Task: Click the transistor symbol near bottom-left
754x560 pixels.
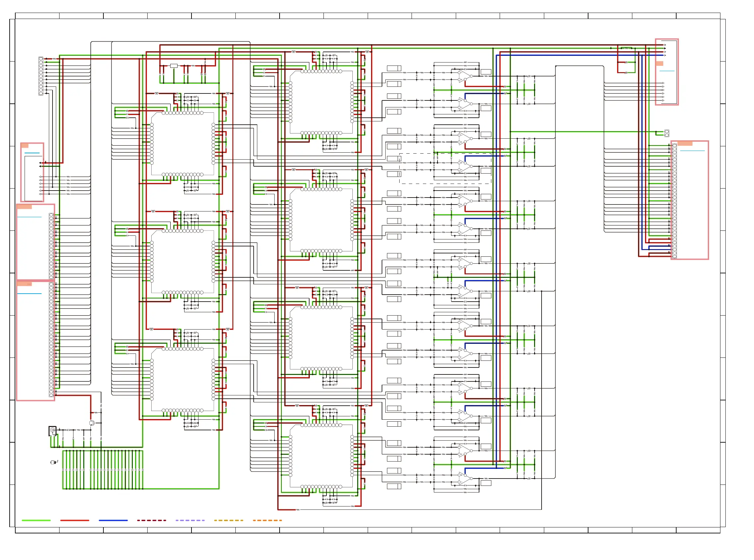Action: (92, 423)
